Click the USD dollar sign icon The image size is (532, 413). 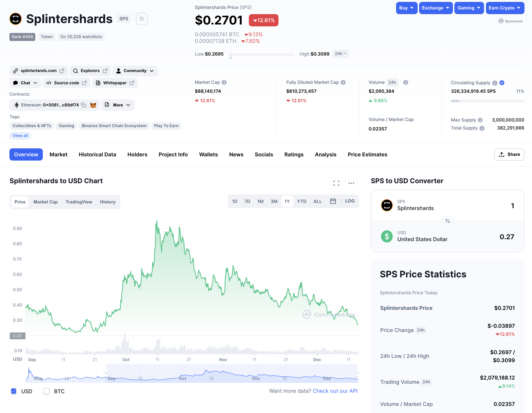pos(387,236)
